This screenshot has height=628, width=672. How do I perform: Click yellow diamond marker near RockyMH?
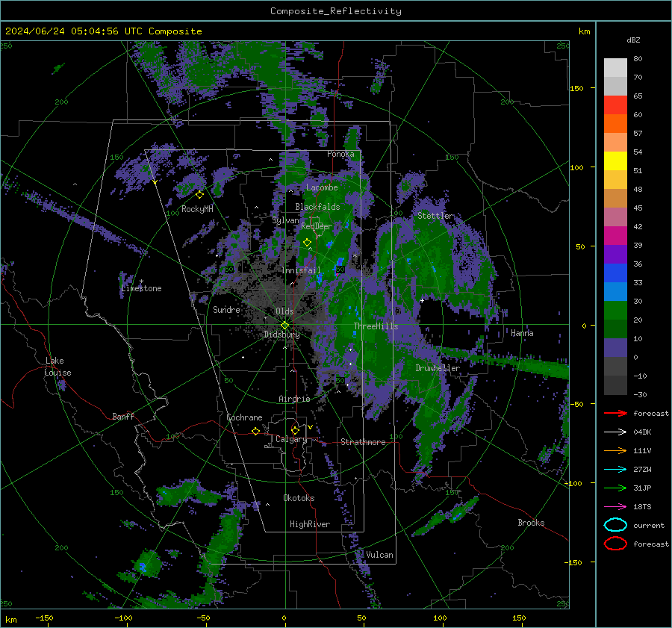(x=199, y=195)
